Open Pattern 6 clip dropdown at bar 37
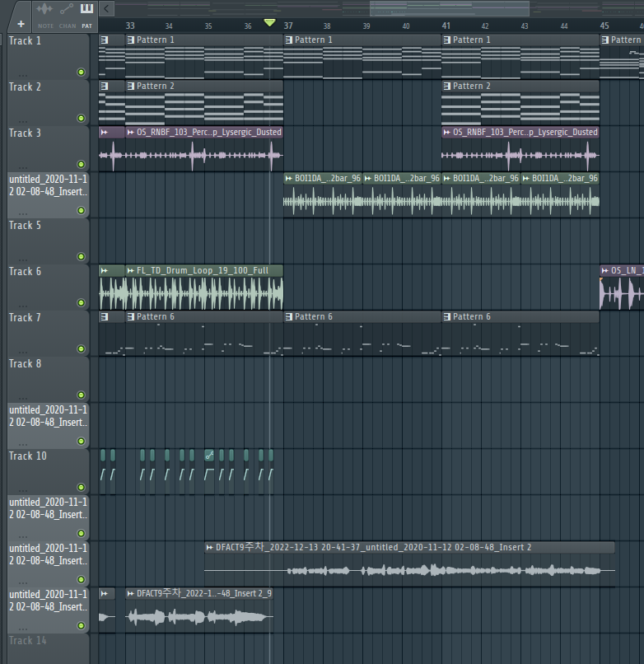The width and height of the screenshot is (644, 664). point(289,317)
